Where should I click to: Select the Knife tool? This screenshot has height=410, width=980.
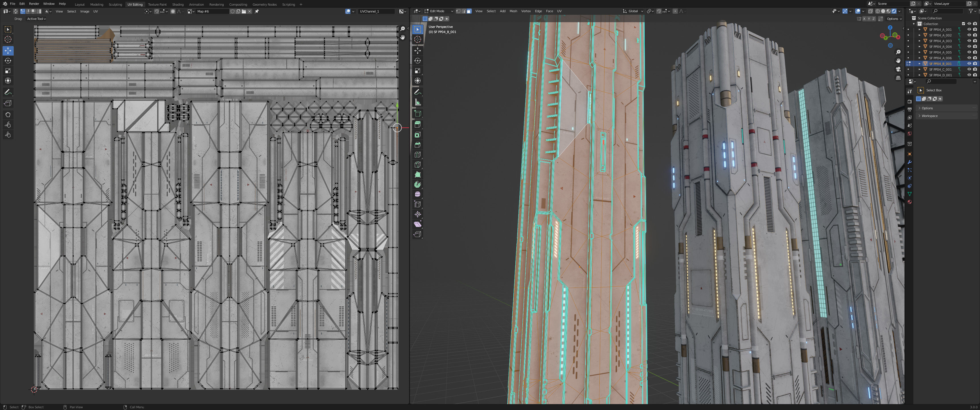tap(418, 165)
